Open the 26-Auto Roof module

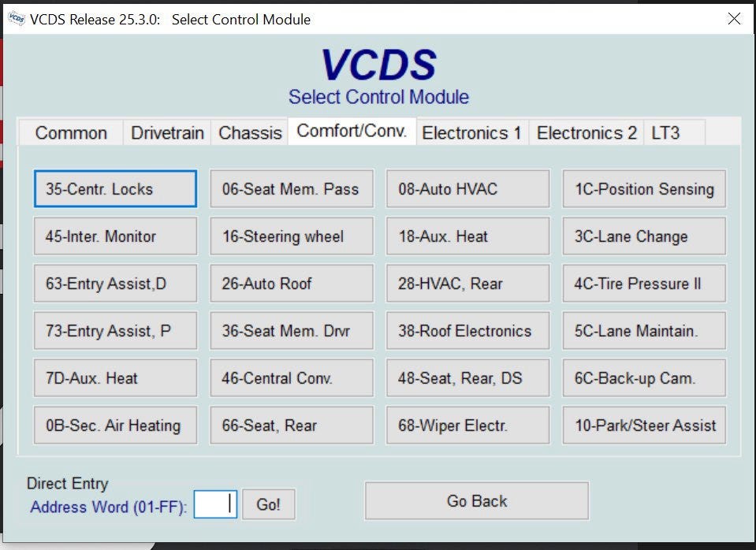click(x=291, y=283)
